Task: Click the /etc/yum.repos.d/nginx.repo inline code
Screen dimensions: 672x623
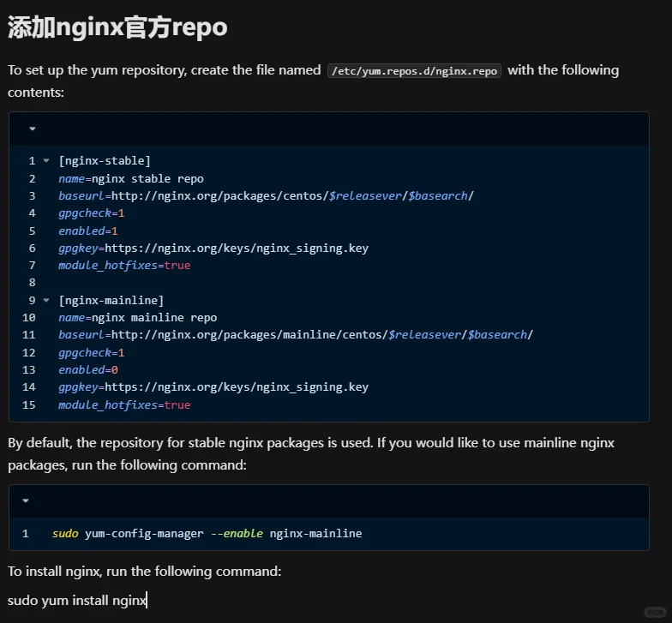Action: [415, 71]
